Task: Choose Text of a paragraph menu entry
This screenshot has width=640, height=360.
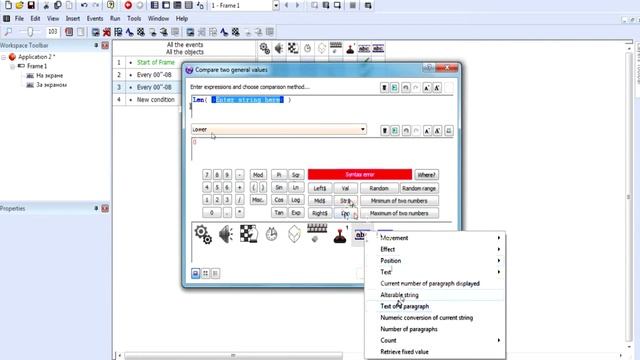Action: point(435,306)
